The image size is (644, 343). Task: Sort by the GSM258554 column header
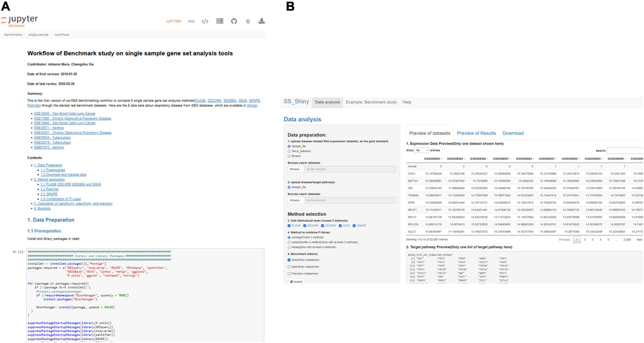pyautogui.click(x=593, y=159)
